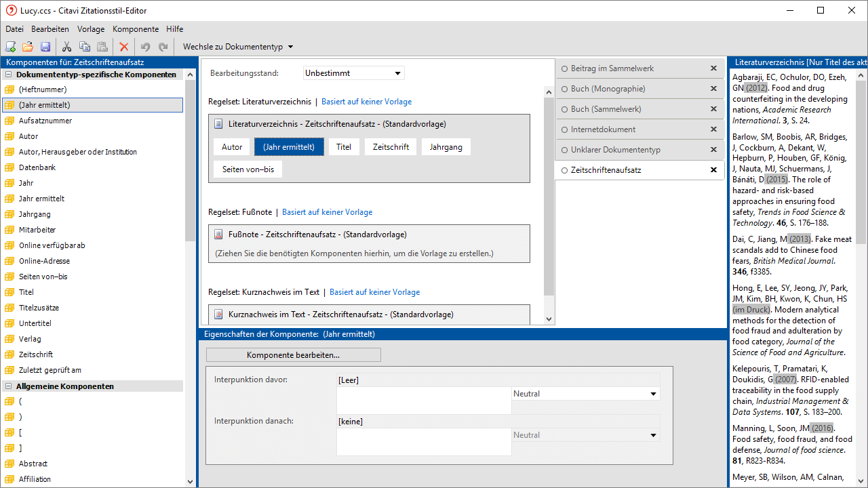Image resolution: width=868 pixels, height=488 pixels.
Task: Click the Komponente bearbeiten button
Action: pyautogui.click(x=293, y=355)
